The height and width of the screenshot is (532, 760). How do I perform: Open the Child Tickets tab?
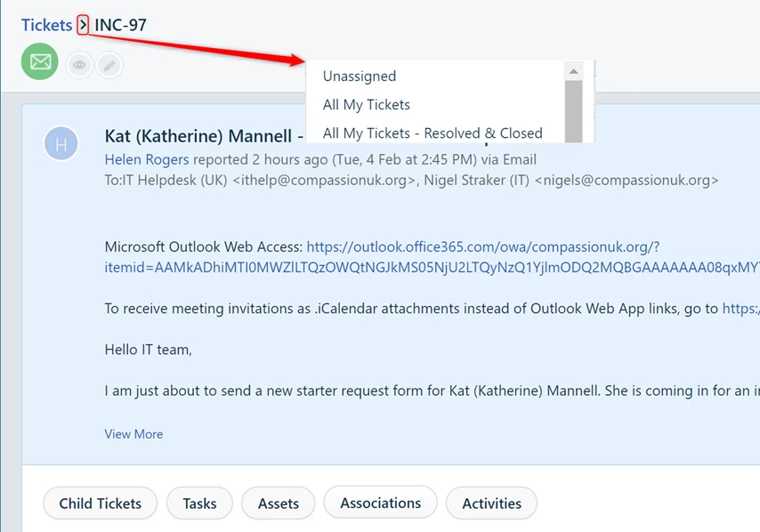tap(101, 504)
